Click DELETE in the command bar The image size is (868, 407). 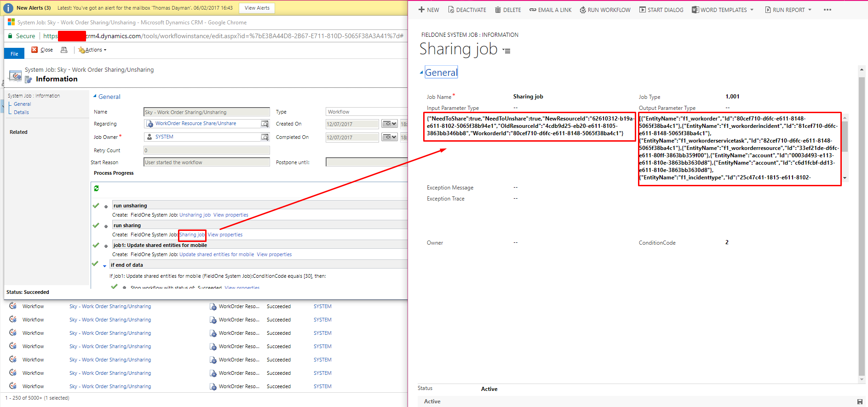click(508, 10)
